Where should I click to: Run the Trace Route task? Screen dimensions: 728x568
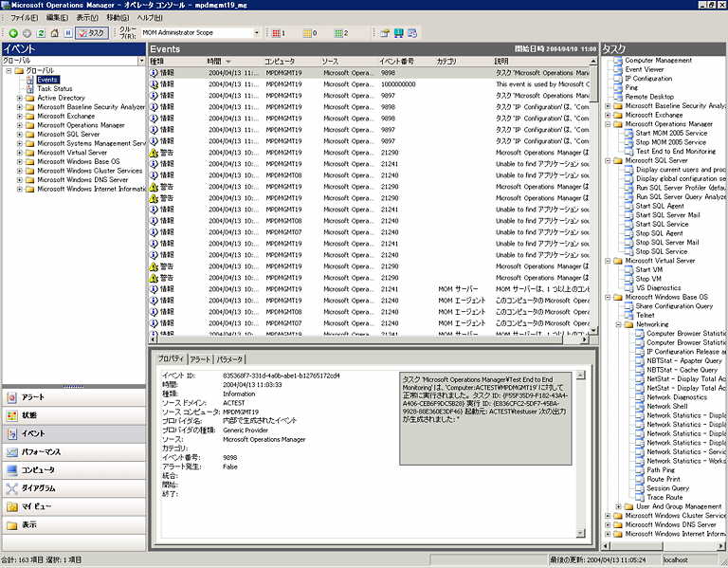664,498
